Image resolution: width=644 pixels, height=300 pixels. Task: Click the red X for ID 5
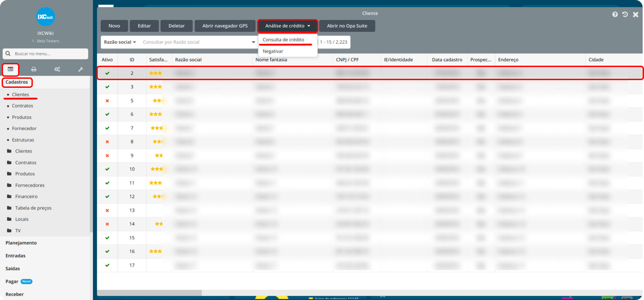point(107,101)
